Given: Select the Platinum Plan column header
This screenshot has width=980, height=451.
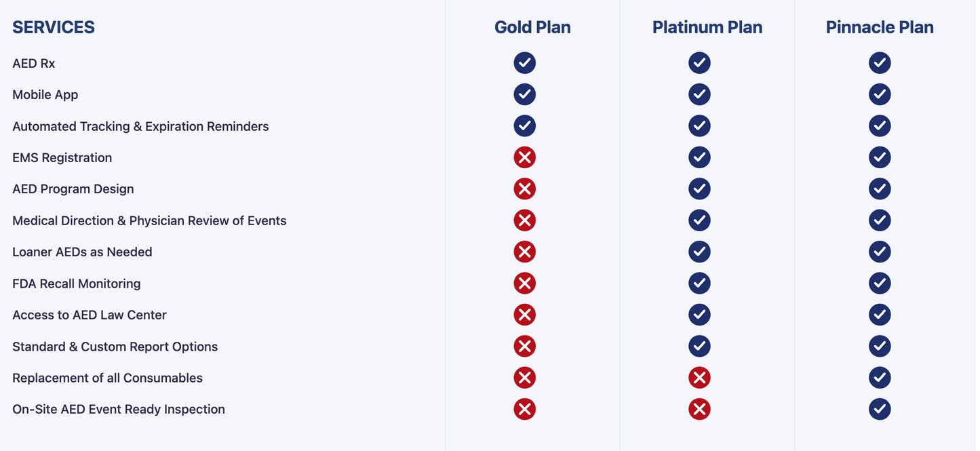Looking at the screenshot, I should click(707, 27).
